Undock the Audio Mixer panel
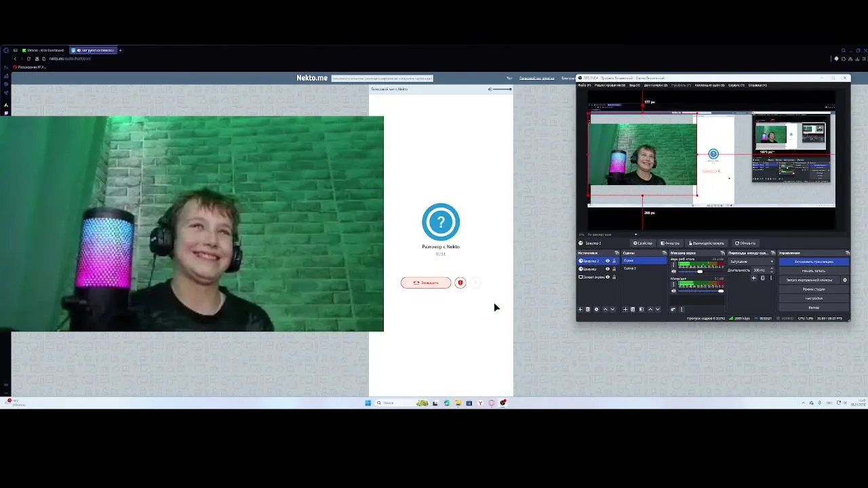The width and height of the screenshot is (868, 488). [x=722, y=253]
